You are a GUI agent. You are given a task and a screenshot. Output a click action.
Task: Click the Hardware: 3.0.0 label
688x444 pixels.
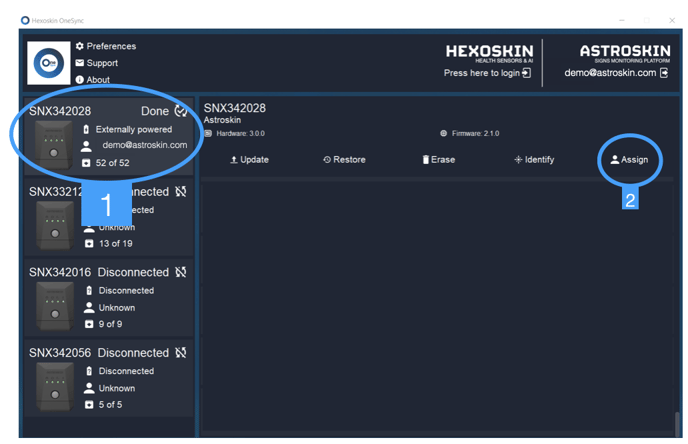(x=240, y=133)
